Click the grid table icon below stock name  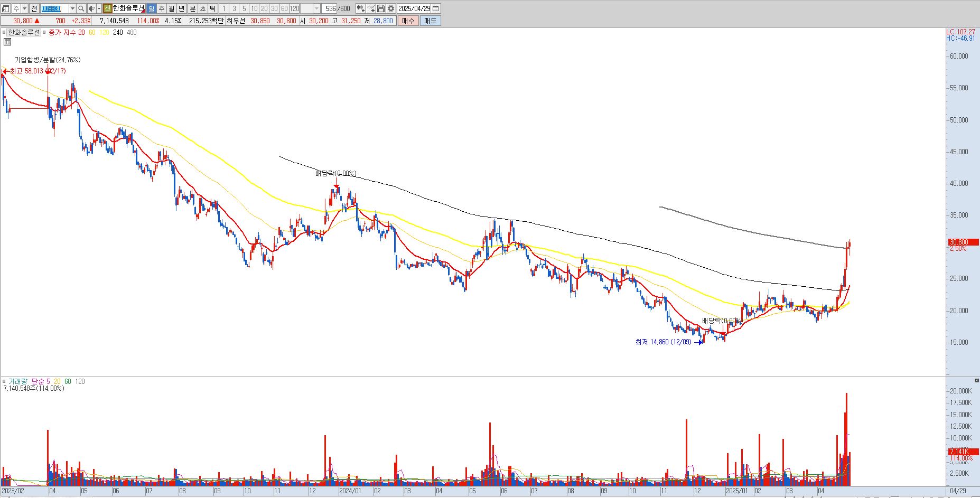(x=7, y=42)
